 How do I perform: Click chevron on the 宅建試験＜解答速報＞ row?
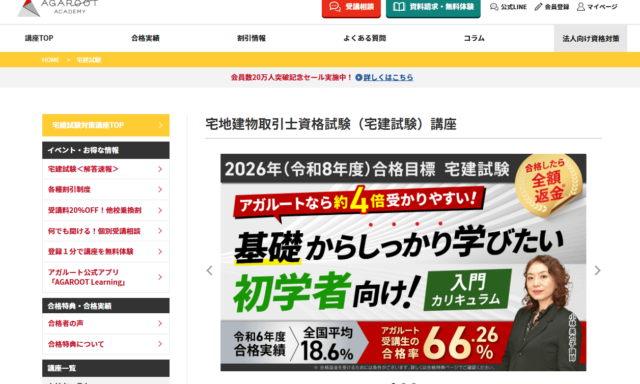160,169
